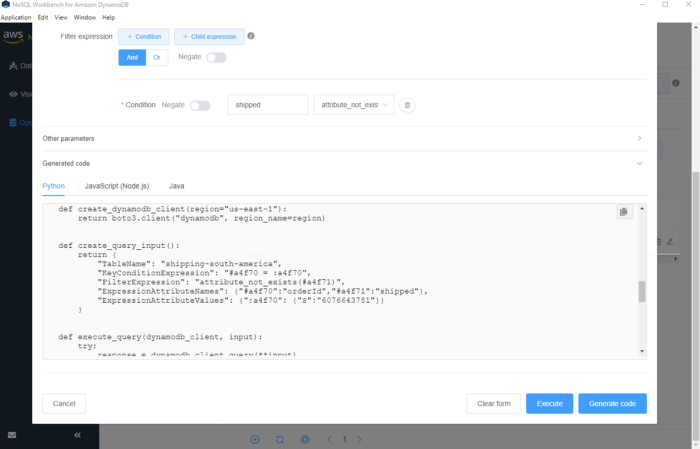
Task: Click the AWS logo in the sidebar
Action: pos(13,36)
